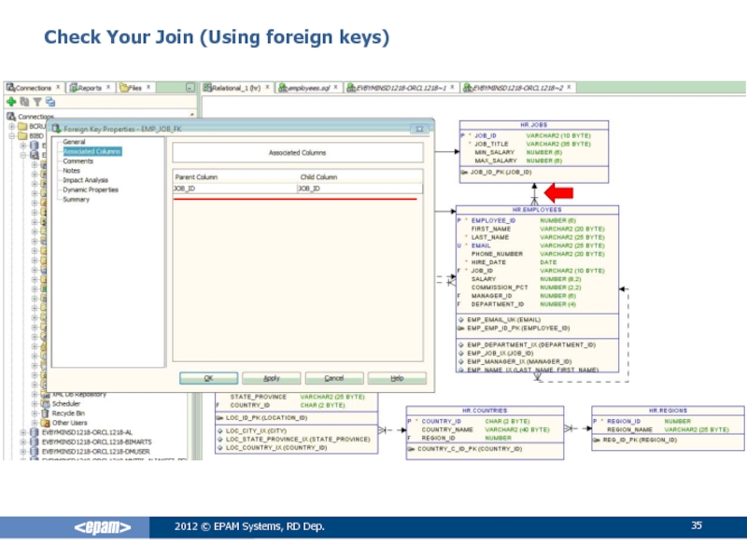Select Summary in the dialog tree
Image resolution: width=747 pixels, height=560 pixels.
coord(77,199)
